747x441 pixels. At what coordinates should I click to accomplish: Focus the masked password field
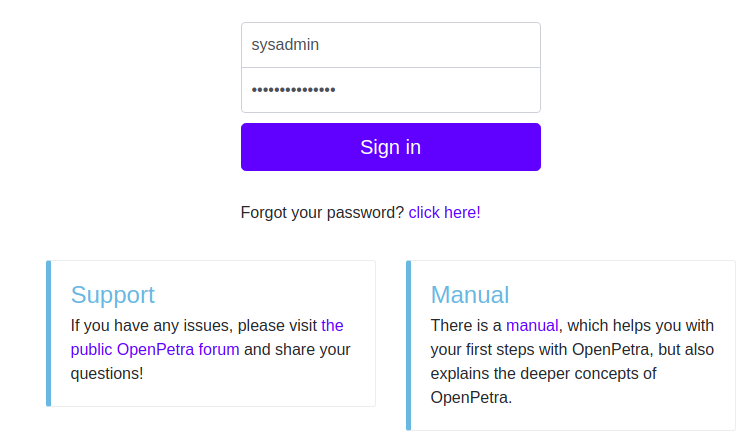click(391, 90)
